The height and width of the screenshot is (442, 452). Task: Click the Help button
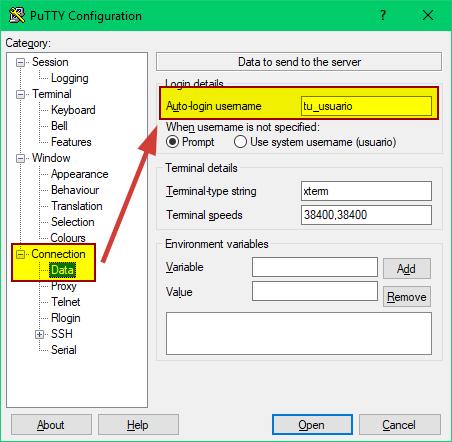click(x=138, y=425)
